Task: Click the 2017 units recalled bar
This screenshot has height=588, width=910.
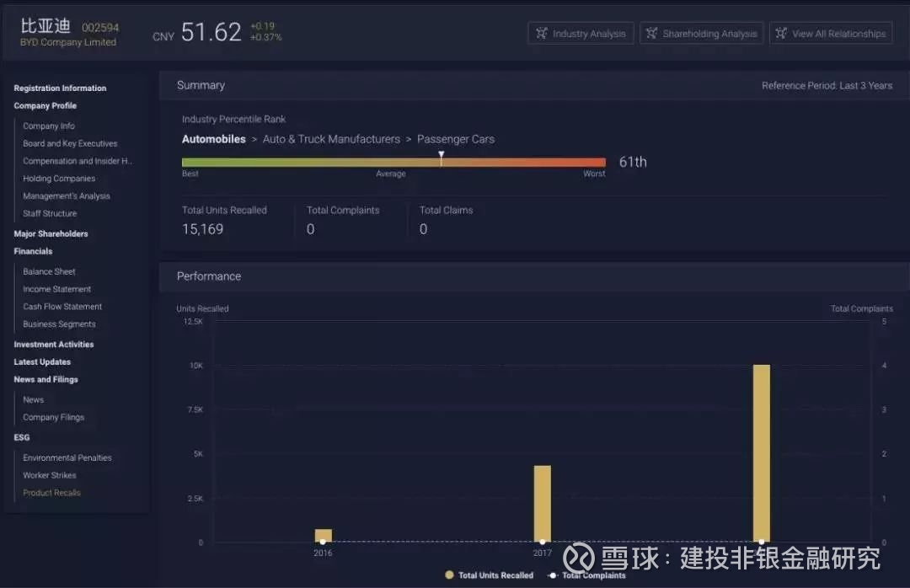Action: [x=543, y=503]
